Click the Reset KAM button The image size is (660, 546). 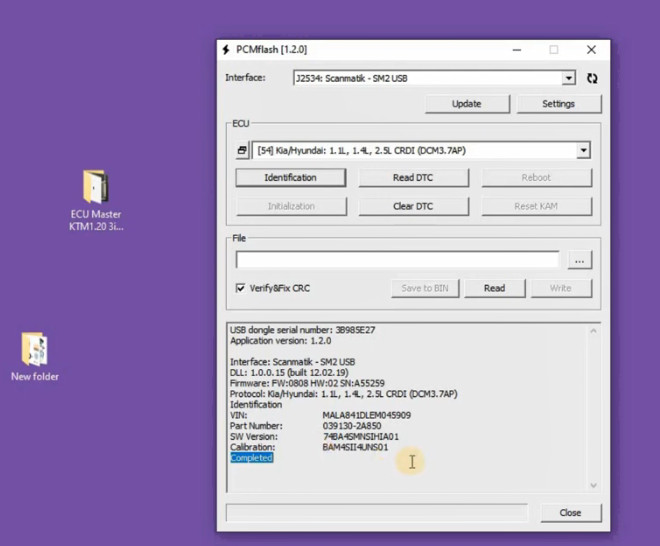pos(536,206)
